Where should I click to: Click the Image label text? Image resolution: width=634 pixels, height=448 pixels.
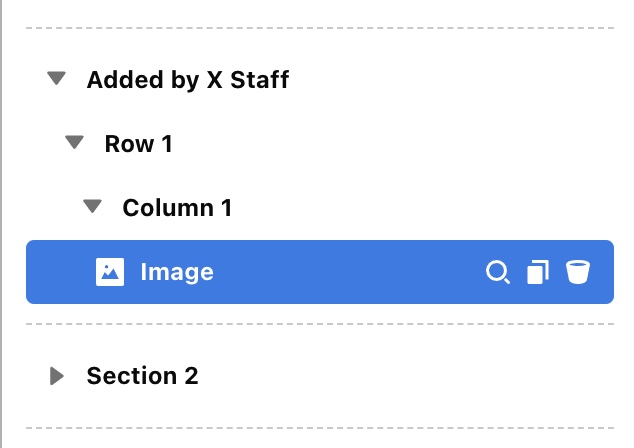click(x=177, y=273)
